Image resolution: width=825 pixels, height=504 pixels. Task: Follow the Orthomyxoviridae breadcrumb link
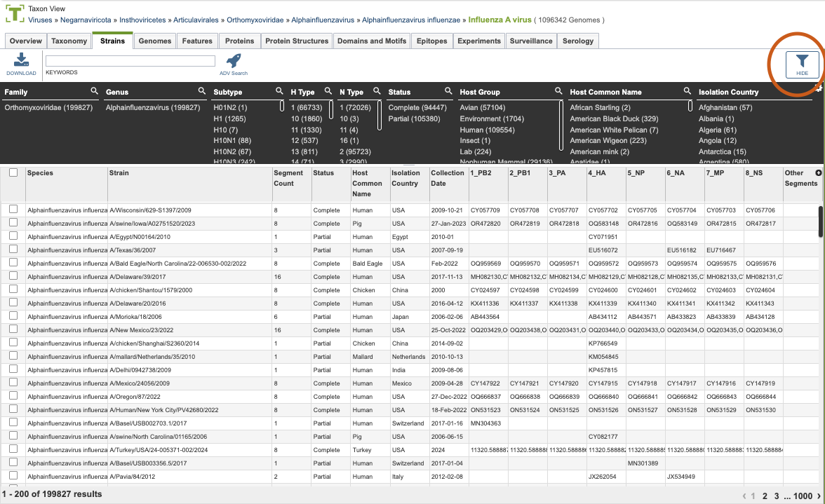click(255, 20)
